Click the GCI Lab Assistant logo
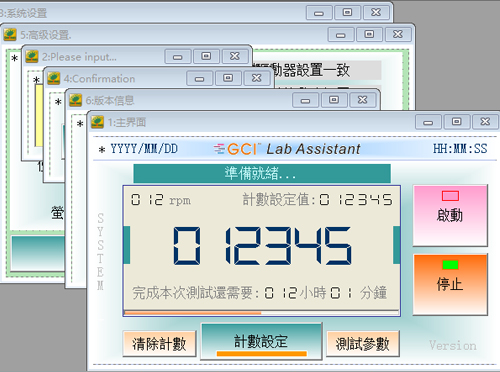500x372 pixels. [x=287, y=149]
